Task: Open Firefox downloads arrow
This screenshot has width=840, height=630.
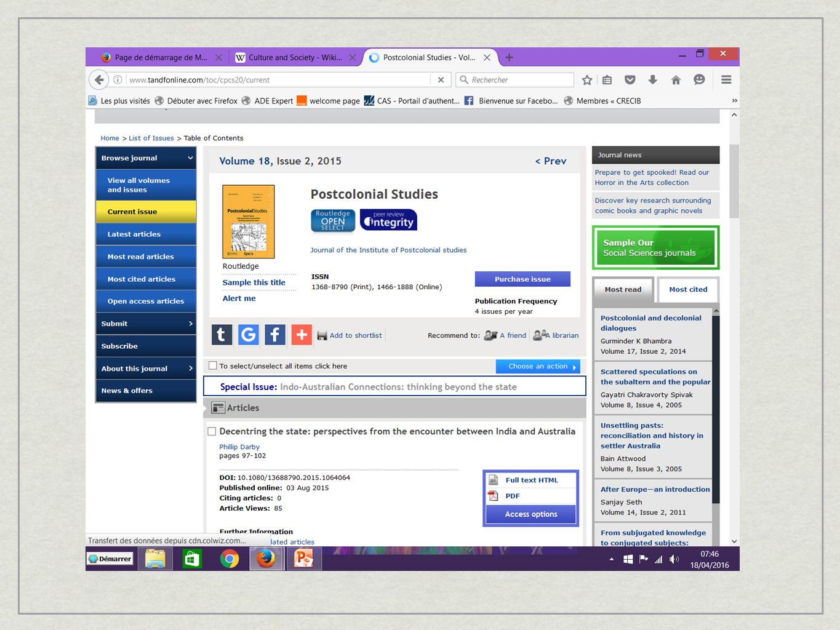Action: [653, 80]
